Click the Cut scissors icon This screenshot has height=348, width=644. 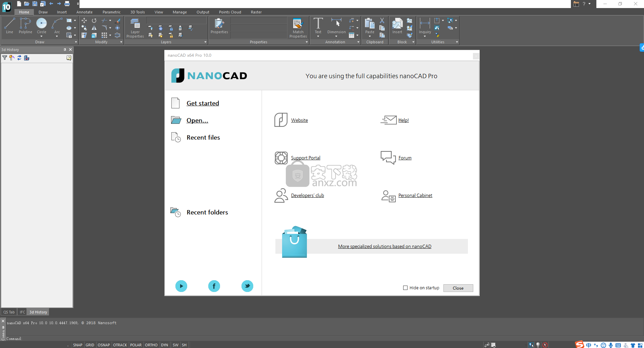tap(382, 20)
